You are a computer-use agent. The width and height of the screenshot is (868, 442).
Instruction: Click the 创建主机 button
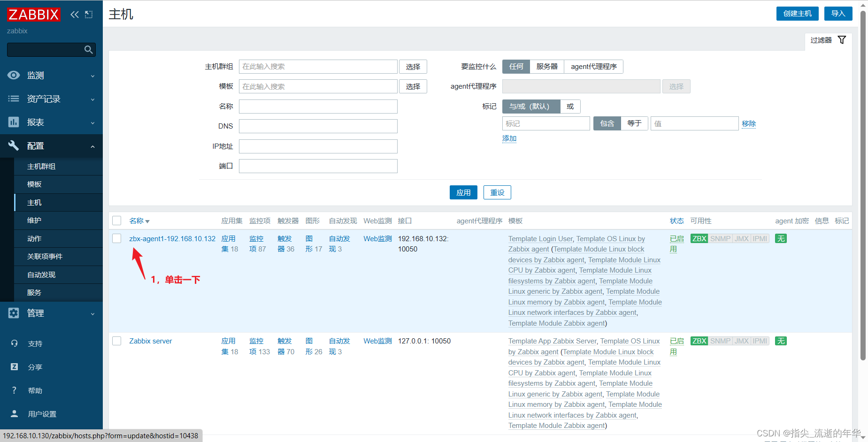[x=797, y=14]
